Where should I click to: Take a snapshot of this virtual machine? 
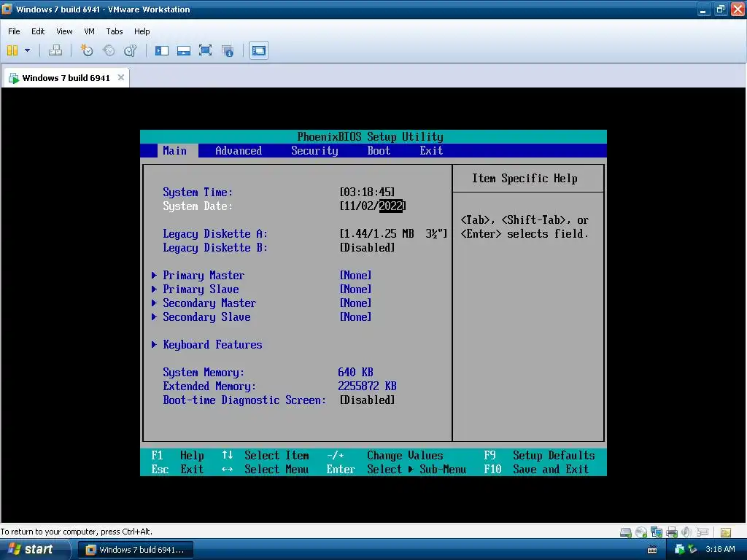pyautogui.click(x=87, y=50)
